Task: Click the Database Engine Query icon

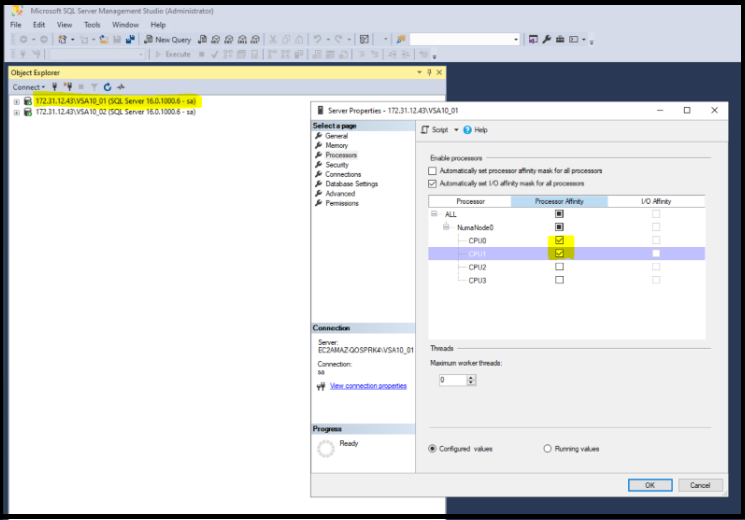Action: coord(202,39)
